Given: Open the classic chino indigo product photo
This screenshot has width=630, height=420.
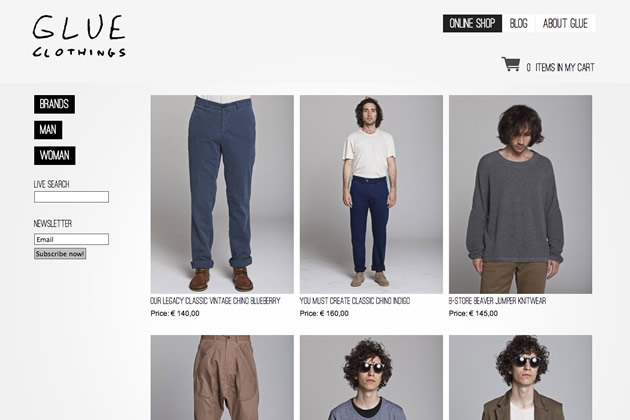Looking at the screenshot, I should [x=371, y=194].
